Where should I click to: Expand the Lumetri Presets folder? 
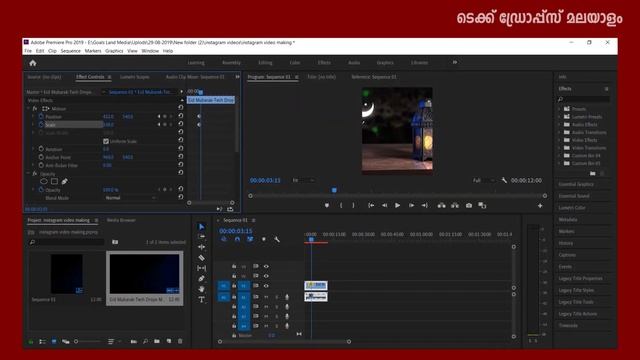tap(560, 117)
